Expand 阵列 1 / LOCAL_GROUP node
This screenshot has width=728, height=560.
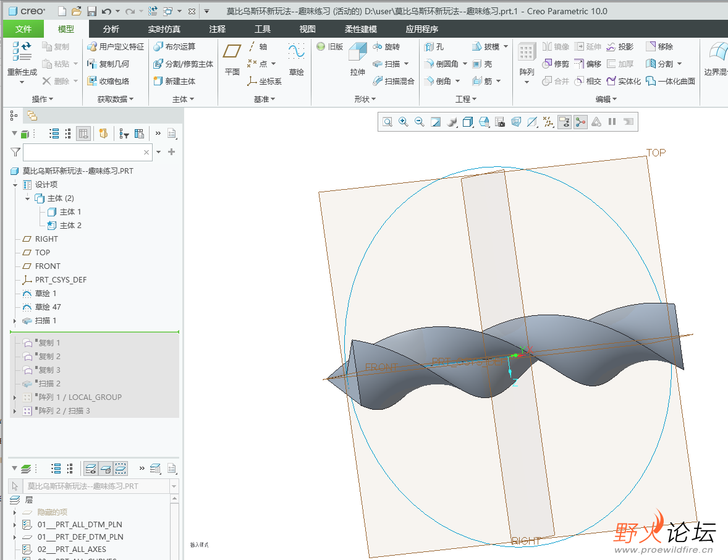pyautogui.click(x=15, y=397)
